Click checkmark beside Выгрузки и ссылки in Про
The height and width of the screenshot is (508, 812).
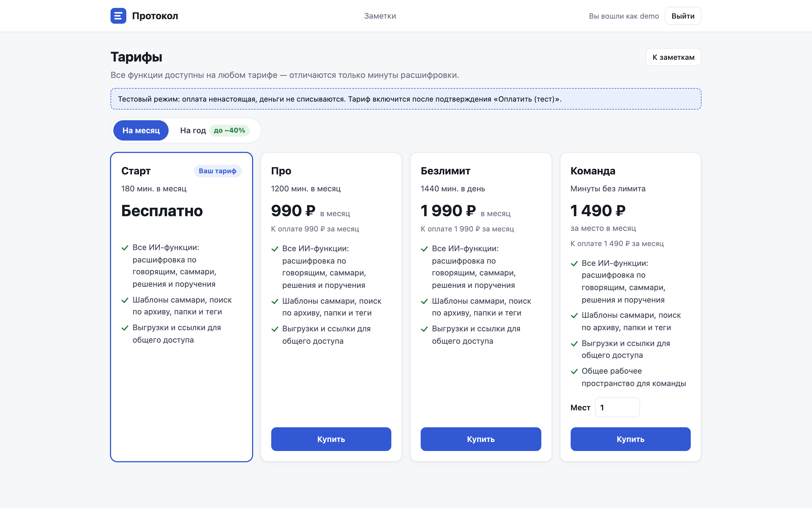click(x=275, y=329)
